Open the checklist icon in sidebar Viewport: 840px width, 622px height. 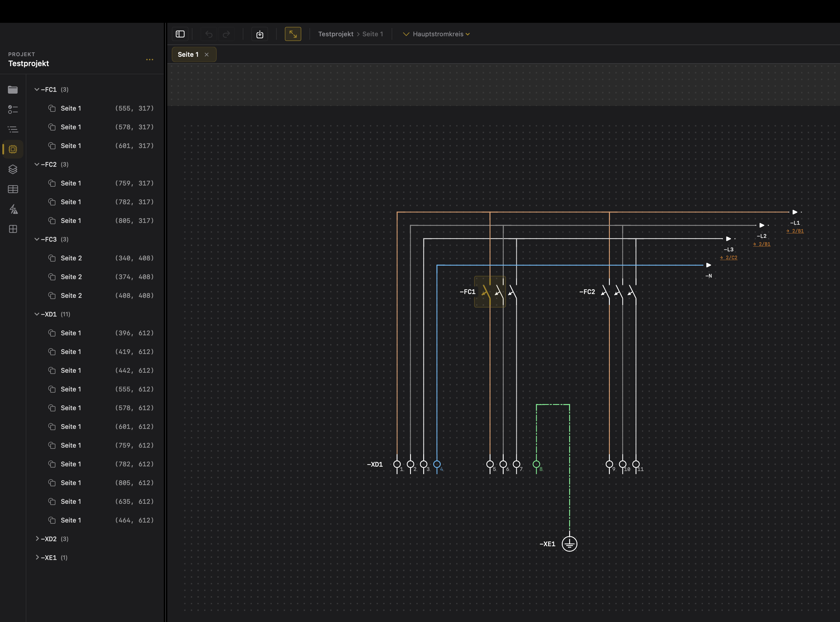[x=13, y=109]
